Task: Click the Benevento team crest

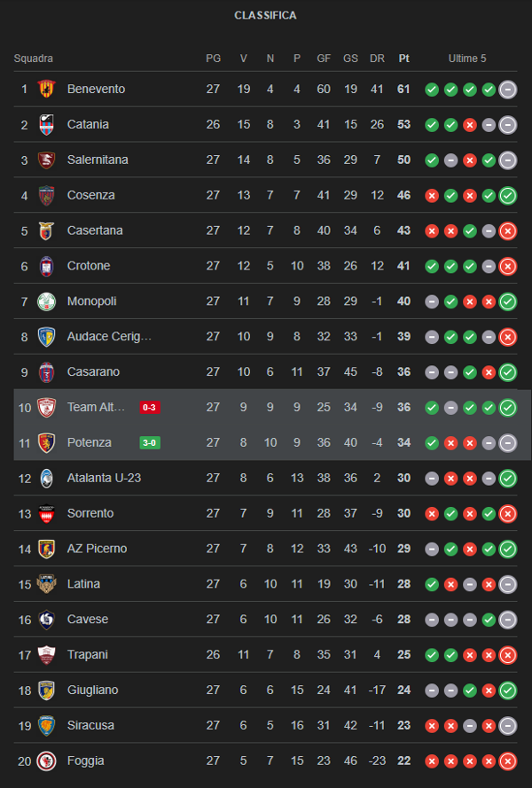Action: [46, 89]
